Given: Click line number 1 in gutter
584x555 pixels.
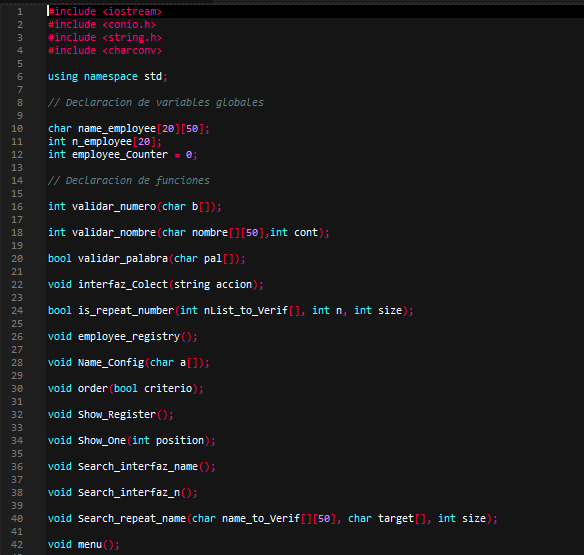Looking at the screenshot, I should click(20, 12).
